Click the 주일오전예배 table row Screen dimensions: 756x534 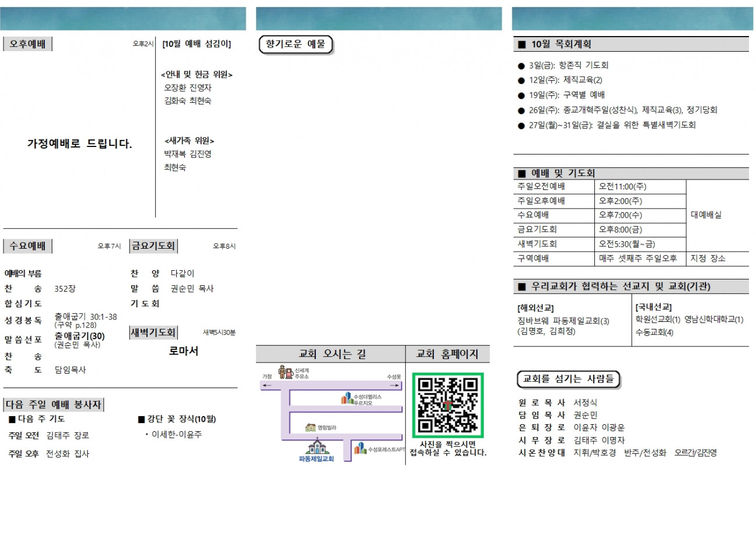coord(600,187)
